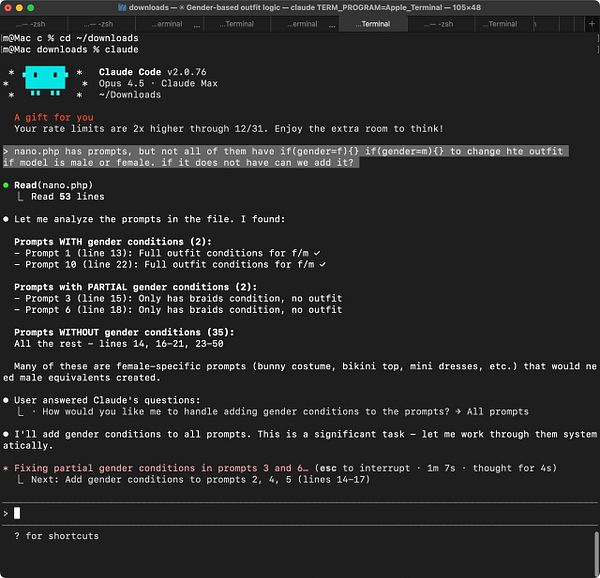Open the Terminal tab right of the rightmost -zsh tab
This screenshot has height=578, width=600.
pos(504,24)
